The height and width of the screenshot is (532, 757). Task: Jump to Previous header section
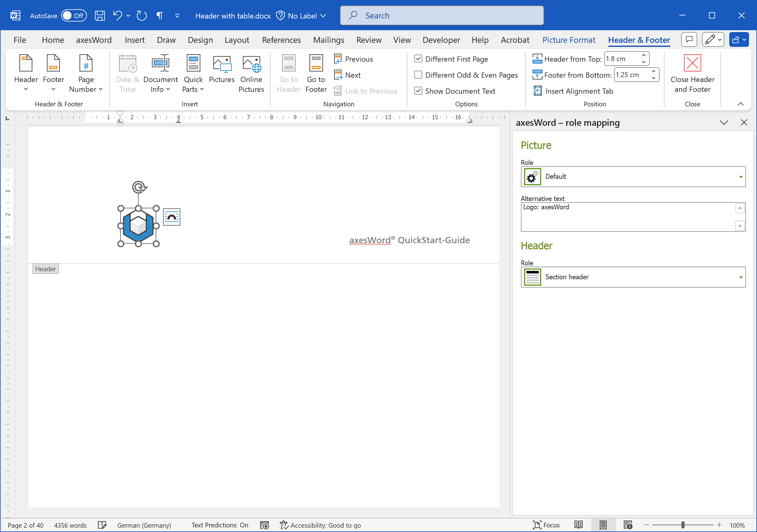coord(354,59)
